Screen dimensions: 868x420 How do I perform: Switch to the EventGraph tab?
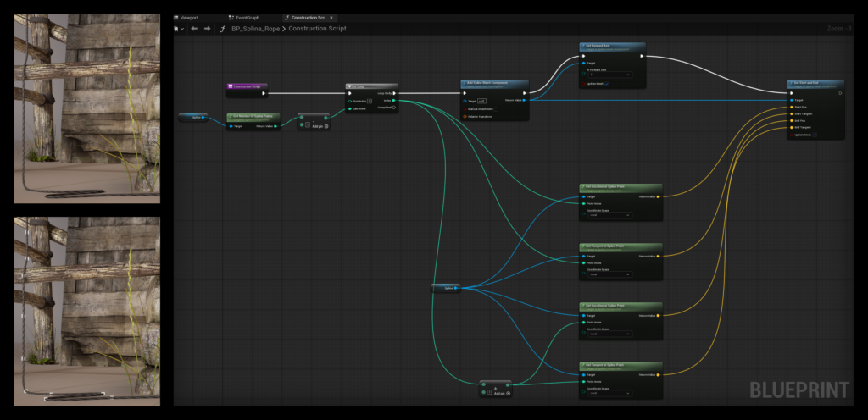pyautogui.click(x=248, y=17)
